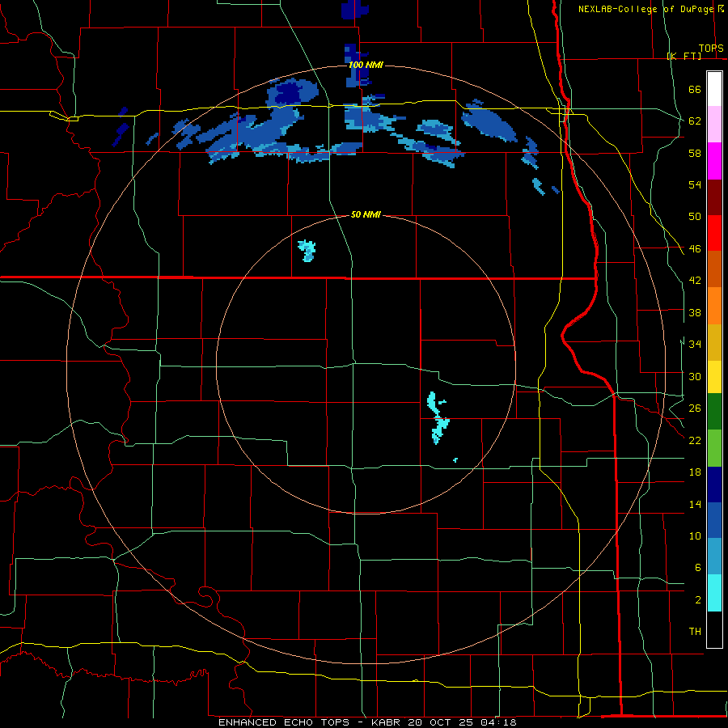
Task: Click the dark green swatch between 22 and 26
Action: (x=714, y=412)
